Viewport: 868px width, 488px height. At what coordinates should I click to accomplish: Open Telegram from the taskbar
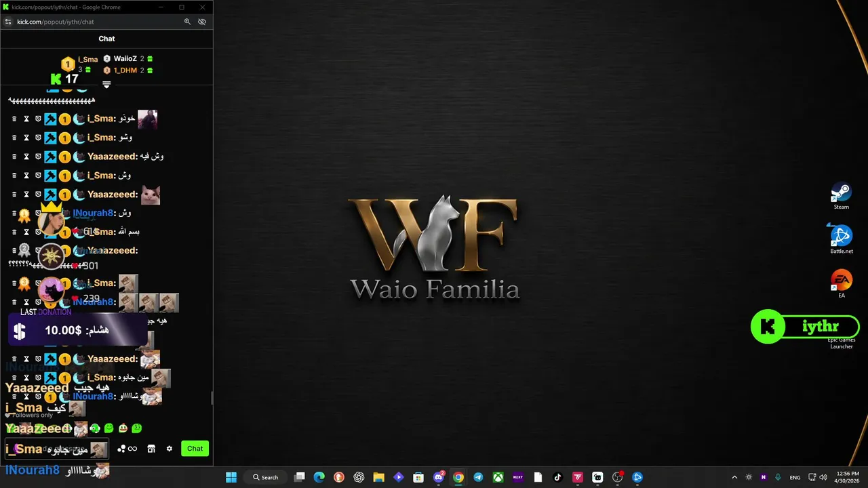pyautogui.click(x=478, y=477)
